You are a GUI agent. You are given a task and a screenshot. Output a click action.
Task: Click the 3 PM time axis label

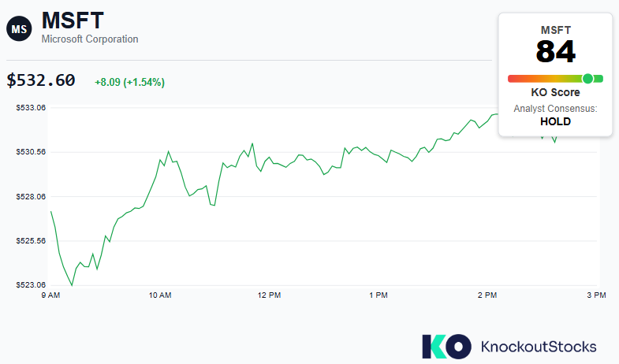pos(596,295)
